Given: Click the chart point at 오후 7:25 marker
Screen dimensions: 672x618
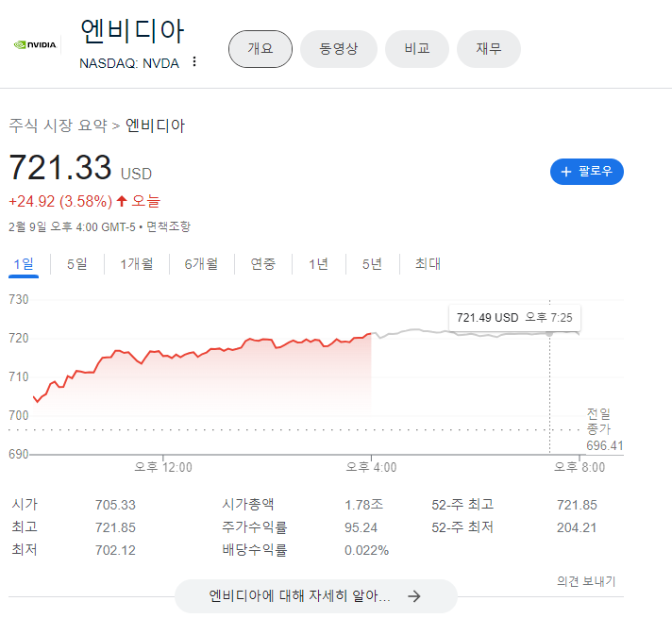Looking at the screenshot, I should 549,333.
